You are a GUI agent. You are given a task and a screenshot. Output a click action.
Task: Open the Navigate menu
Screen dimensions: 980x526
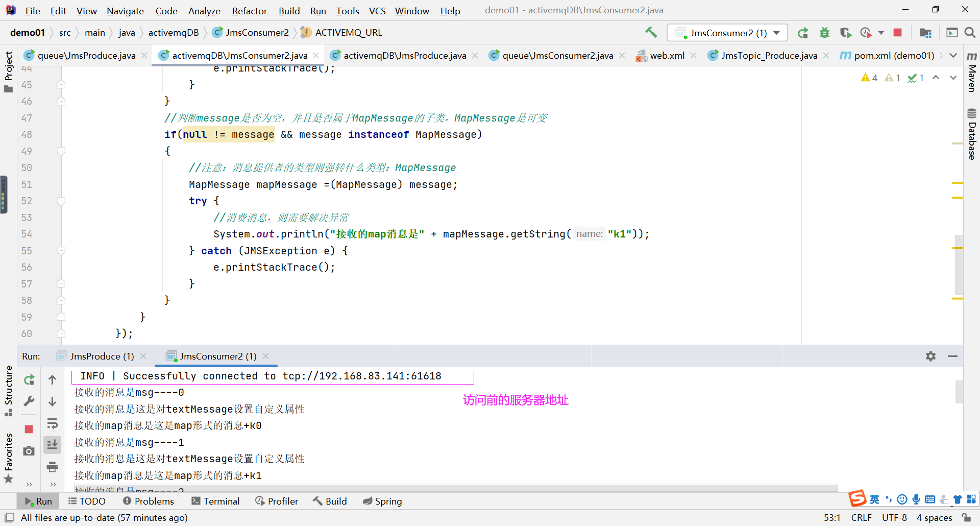[x=125, y=11]
